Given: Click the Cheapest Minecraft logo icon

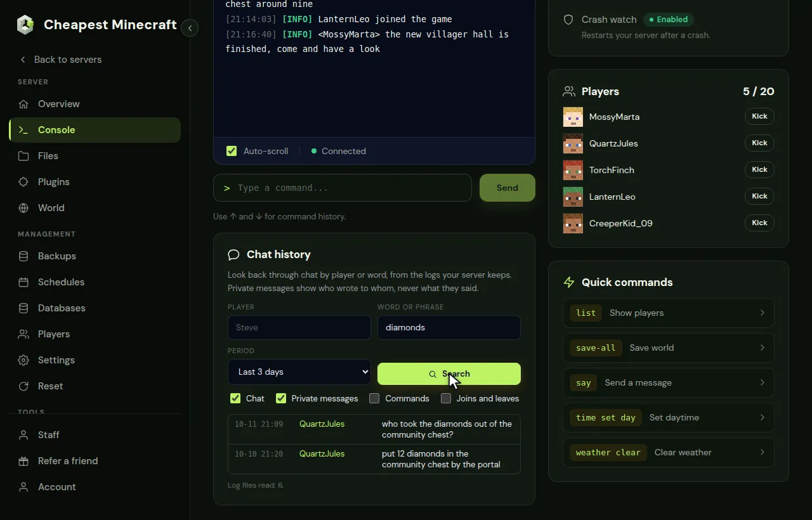Looking at the screenshot, I should pyautogui.click(x=25, y=25).
